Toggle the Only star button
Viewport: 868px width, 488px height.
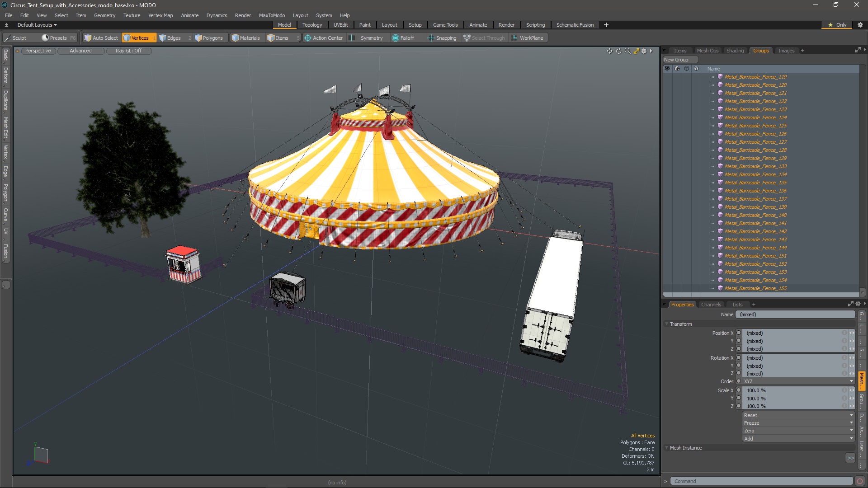coord(837,25)
